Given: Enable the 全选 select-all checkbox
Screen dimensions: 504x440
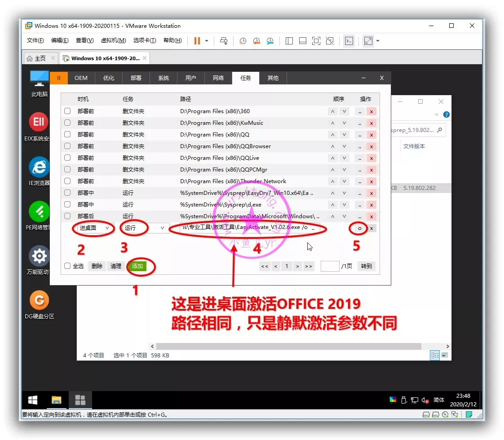Looking at the screenshot, I should click(x=67, y=266).
